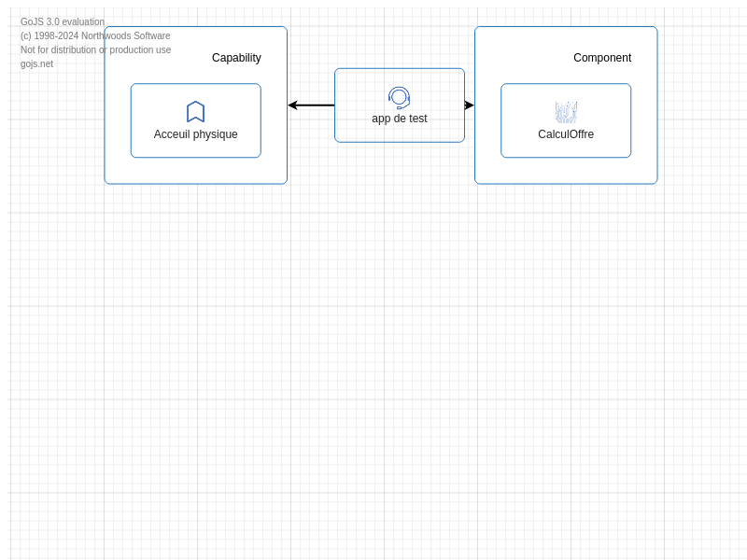The width and height of the screenshot is (747, 560).
Task: Click empty space inside Capability group below the node
Action: [x=195, y=171]
